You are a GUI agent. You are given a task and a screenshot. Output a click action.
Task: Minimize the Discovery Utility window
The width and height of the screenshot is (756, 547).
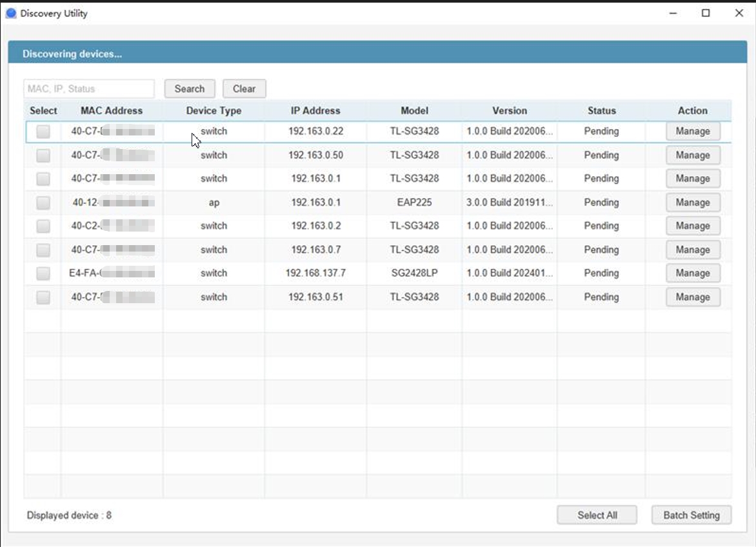coord(673,13)
